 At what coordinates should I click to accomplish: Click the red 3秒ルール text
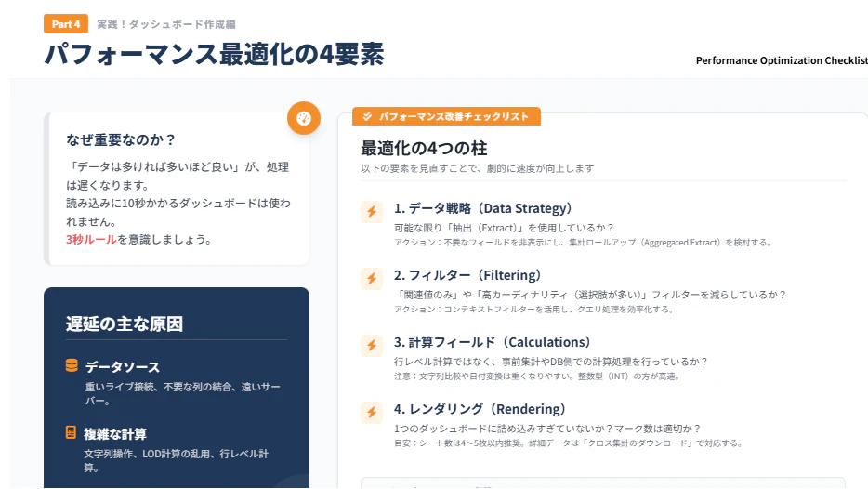91,239
